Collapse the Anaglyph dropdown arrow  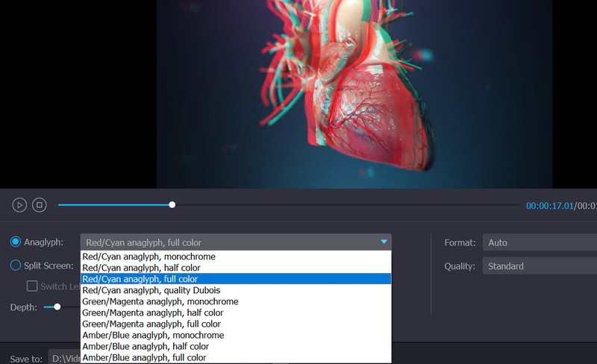click(x=384, y=242)
